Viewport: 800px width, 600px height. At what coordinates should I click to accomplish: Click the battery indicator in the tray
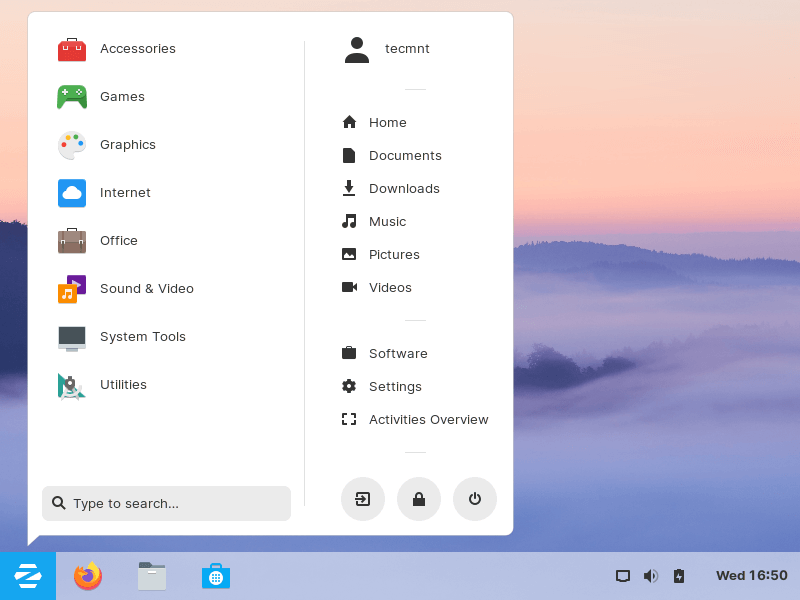pos(679,576)
